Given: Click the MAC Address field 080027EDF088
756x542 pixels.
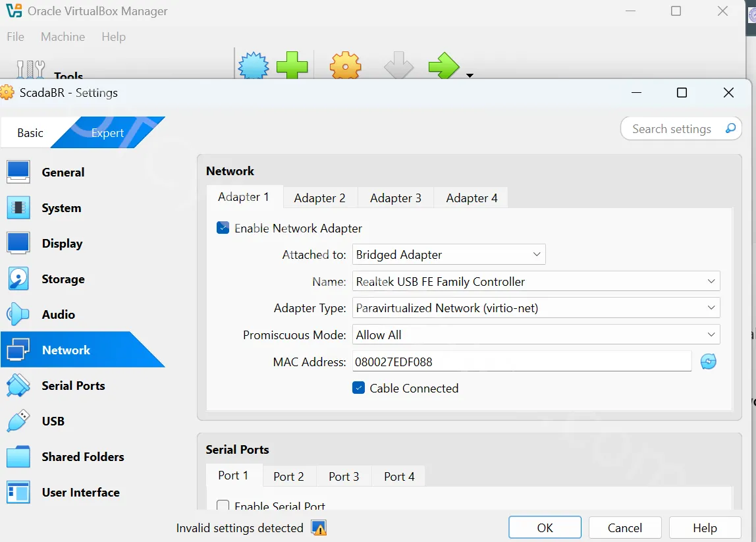Looking at the screenshot, I should coord(522,361).
